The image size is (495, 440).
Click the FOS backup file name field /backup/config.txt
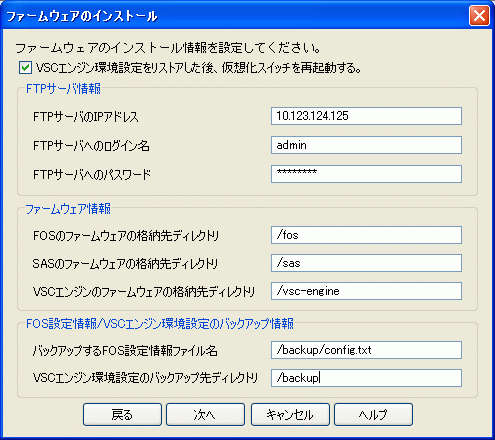point(366,350)
